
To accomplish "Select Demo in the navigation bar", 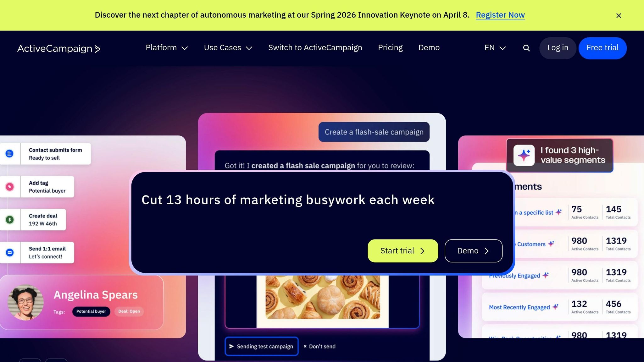I will (x=429, y=48).
